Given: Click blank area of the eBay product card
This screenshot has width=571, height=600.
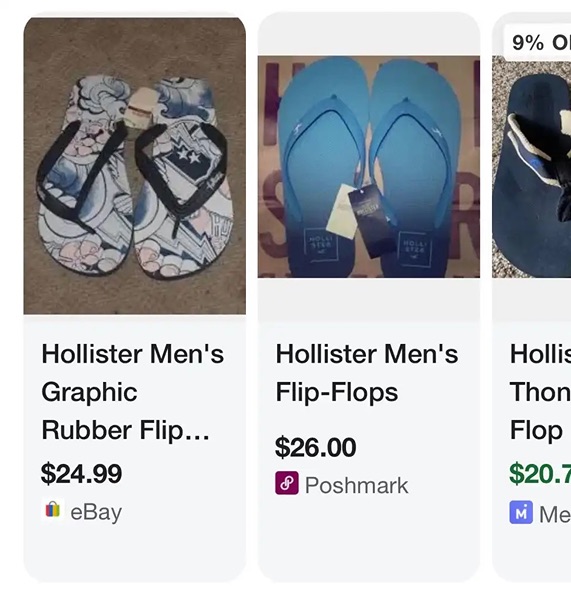Looking at the screenshot, I should point(135,553).
